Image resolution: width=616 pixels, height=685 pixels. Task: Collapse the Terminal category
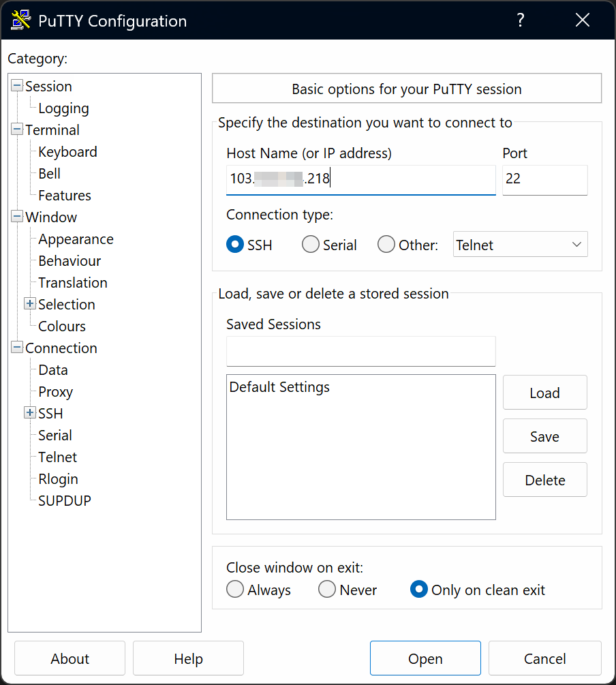(x=17, y=130)
